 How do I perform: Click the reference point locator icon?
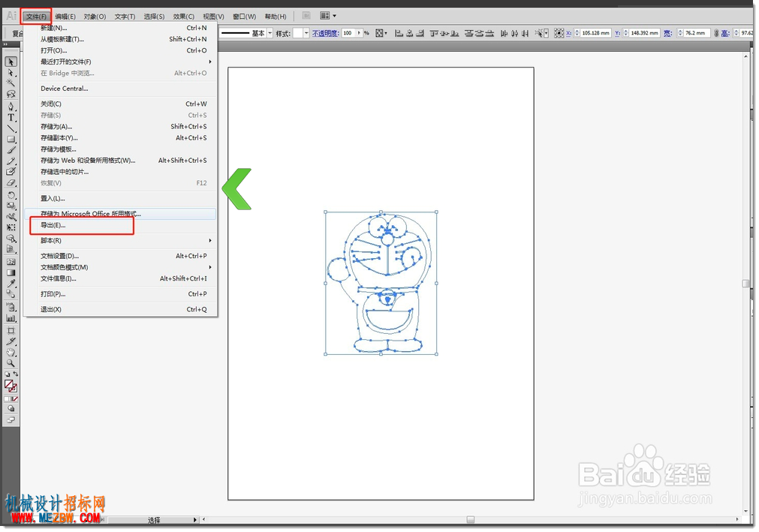coord(559,33)
